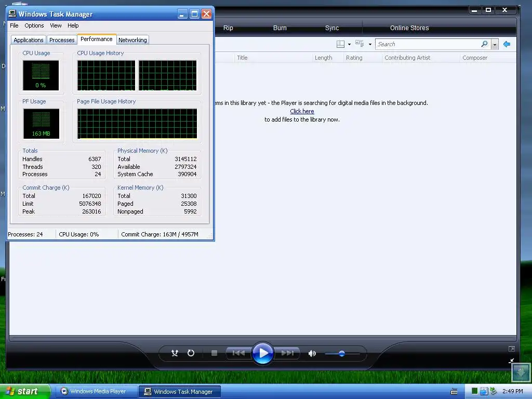Image resolution: width=532 pixels, height=399 pixels.
Task: Adjust the Media Player volume slider
Action: coord(342,353)
